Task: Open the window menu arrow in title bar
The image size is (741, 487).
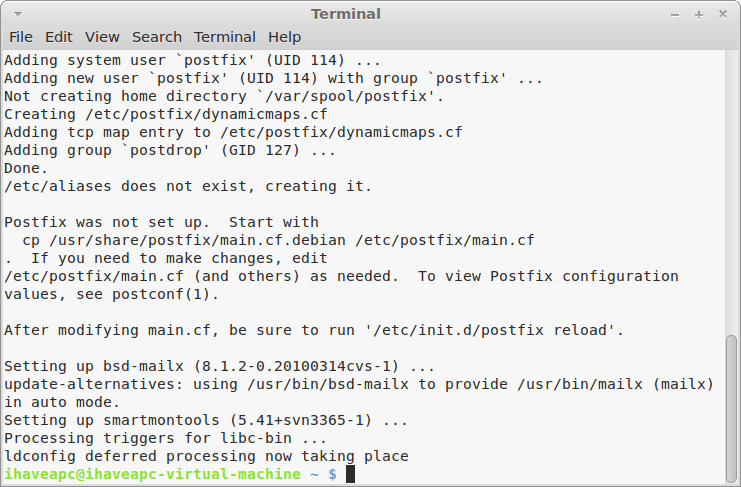Action: (x=18, y=14)
